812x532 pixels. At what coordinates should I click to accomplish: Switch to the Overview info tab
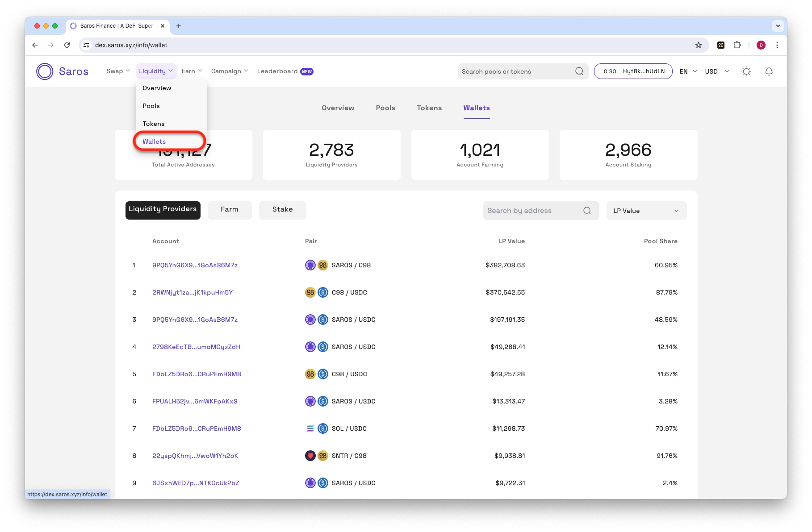(338, 108)
